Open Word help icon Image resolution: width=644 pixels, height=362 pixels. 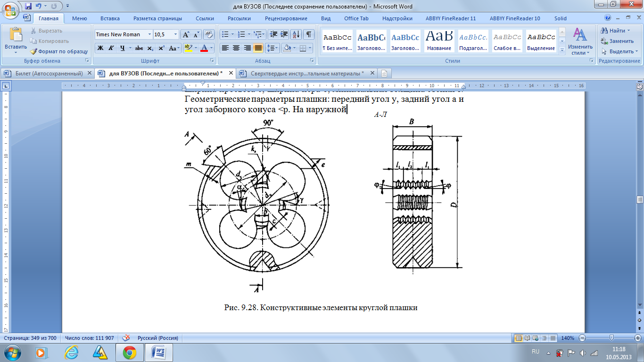pyautogui.click(x=608, y=18)
